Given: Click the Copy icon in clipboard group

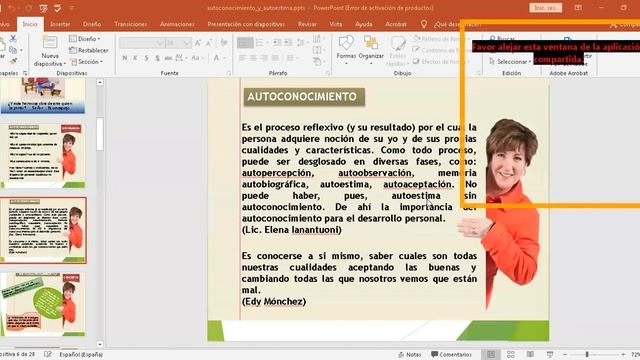Looking at the screenshot, I should click(13, 50).
